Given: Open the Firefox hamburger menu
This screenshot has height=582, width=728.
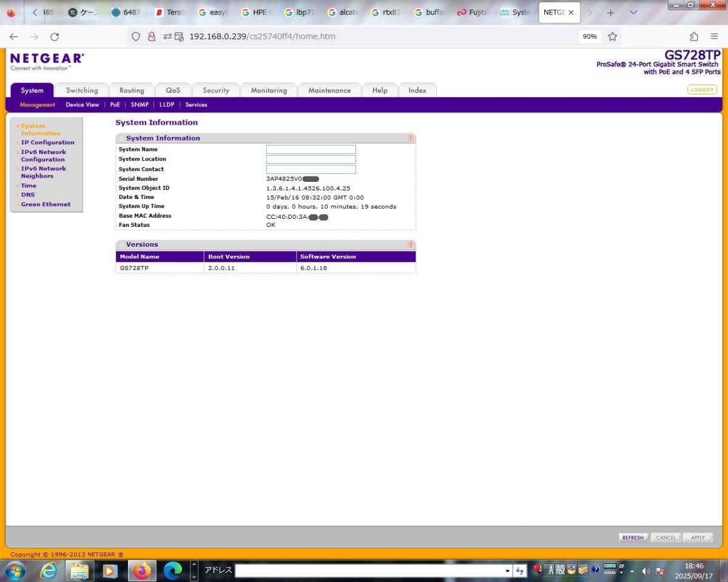Looking at the screenshot, I should point(715,36).
